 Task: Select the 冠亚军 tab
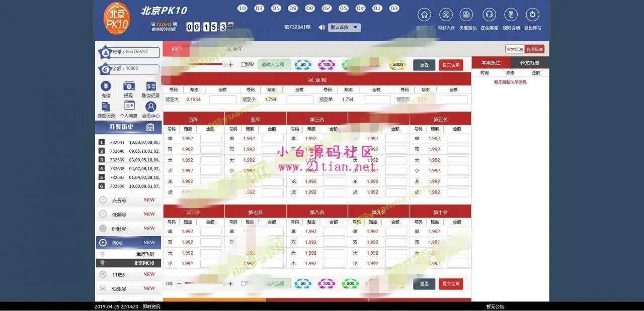click(x=234, y=49)
